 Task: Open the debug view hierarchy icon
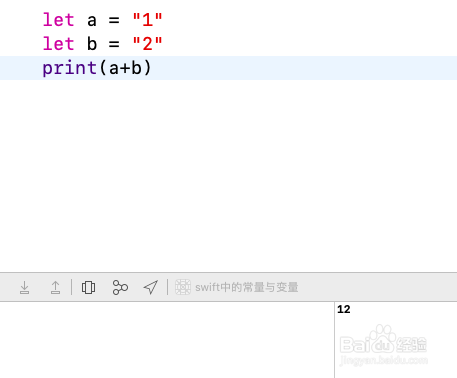88,287
